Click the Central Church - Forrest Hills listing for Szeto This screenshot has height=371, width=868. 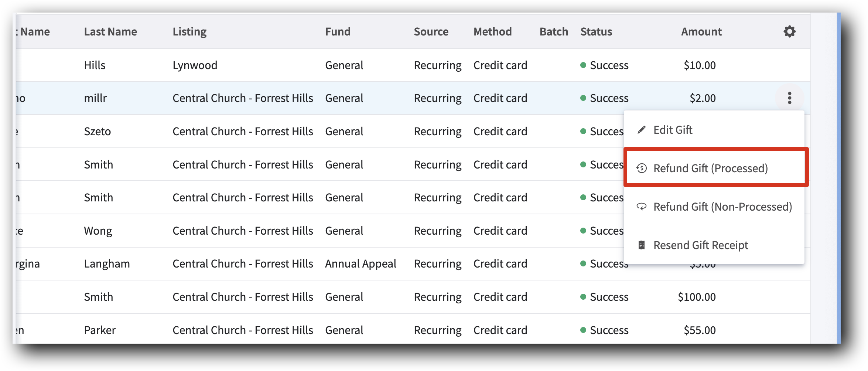[x=243, y=131]
